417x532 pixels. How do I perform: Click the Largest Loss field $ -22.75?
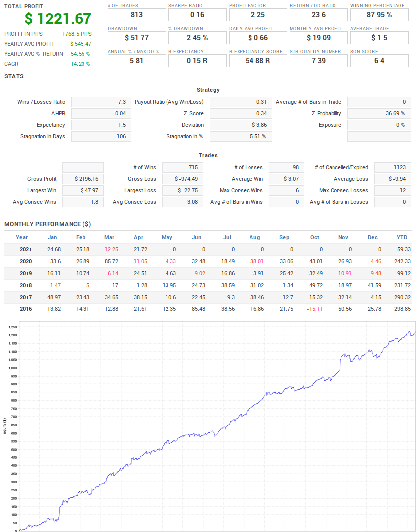click(183, 190)
